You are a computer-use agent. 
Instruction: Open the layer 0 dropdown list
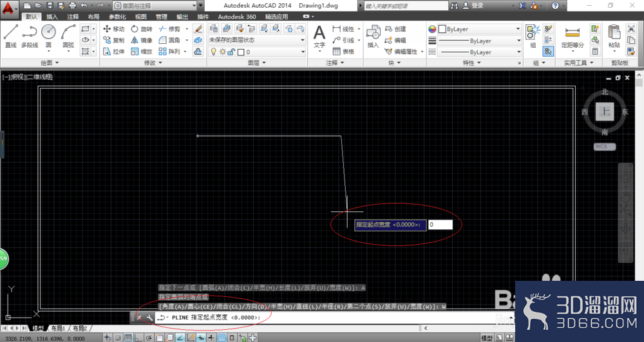pos(257,52)
